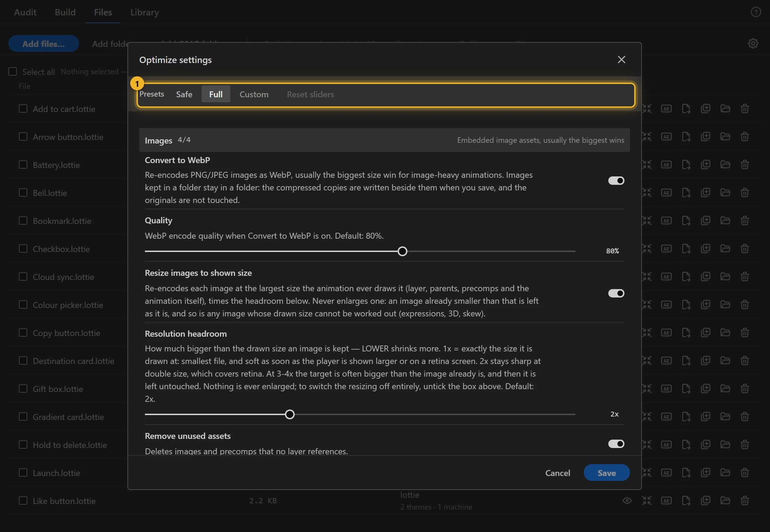
Task: Close the Optimize settings dialog with X
Action: click(622, 59)
